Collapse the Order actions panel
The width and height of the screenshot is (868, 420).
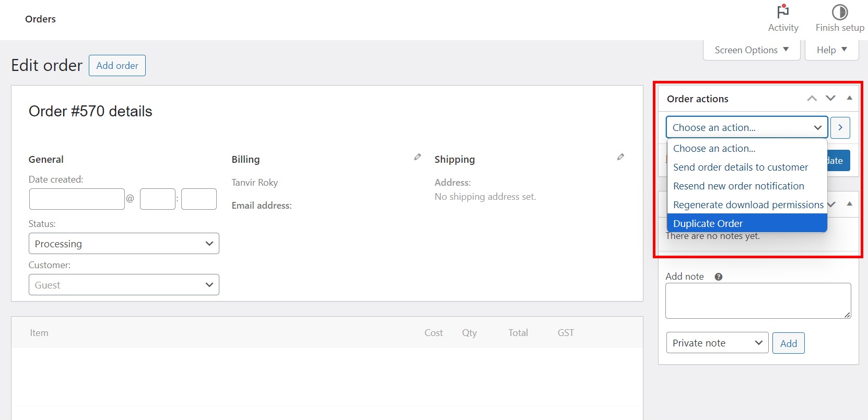(850, 98)
